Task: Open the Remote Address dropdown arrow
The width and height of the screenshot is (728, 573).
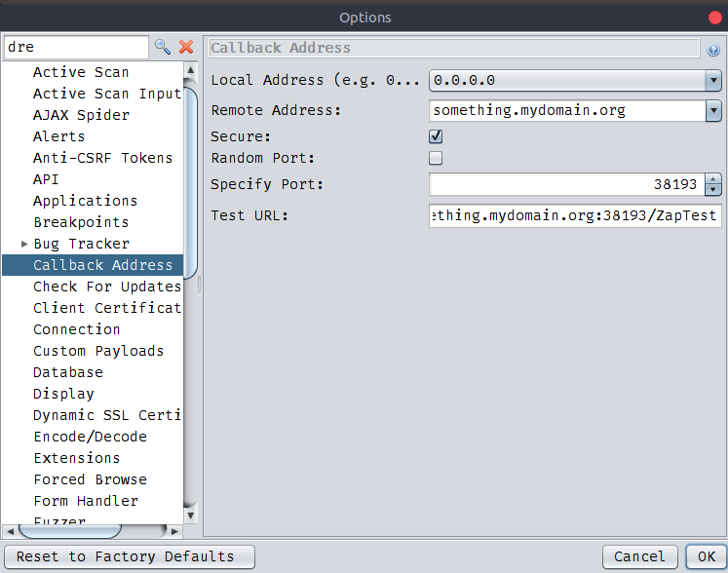Action: click(x=712, y=110)
